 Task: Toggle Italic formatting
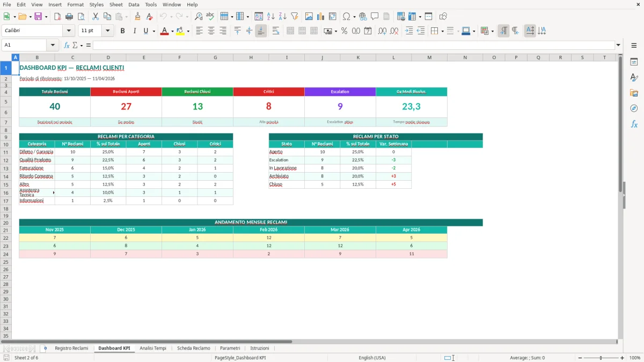pos(134,31)
